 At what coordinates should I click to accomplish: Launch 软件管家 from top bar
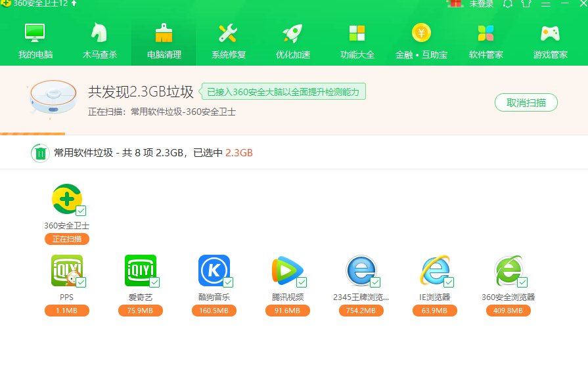(486, 41)
